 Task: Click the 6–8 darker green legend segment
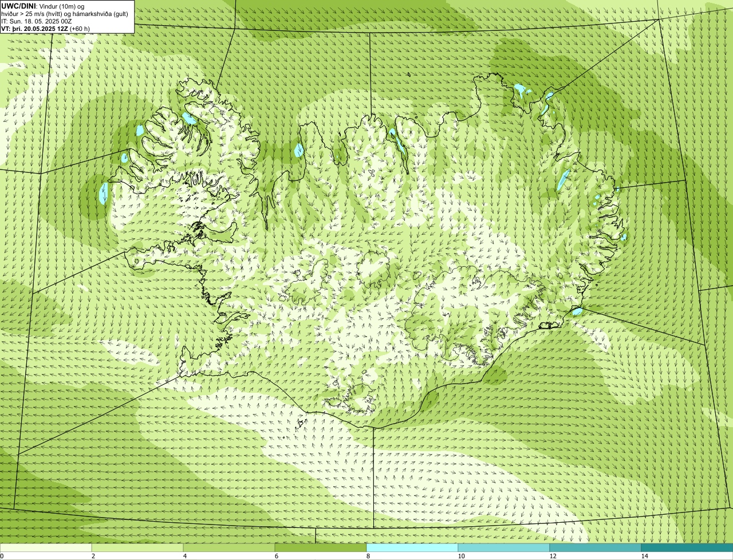(x=321, y=547)
